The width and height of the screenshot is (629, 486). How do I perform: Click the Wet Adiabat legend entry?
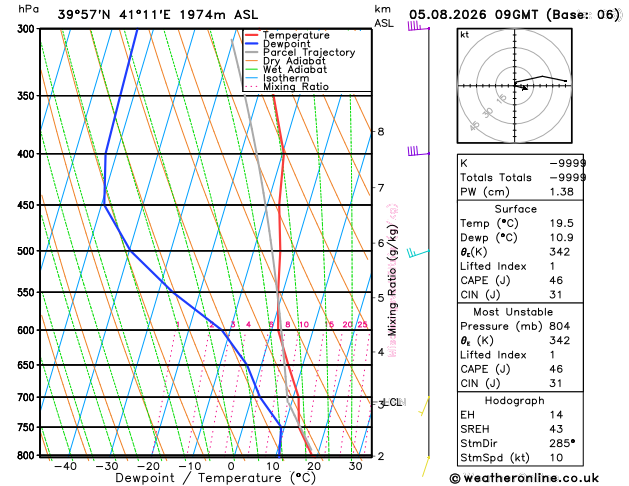point(295,69)
